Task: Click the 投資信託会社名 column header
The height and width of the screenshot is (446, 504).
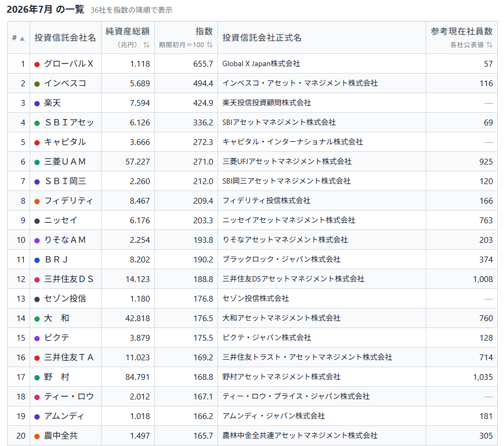Action: point(65,38)
